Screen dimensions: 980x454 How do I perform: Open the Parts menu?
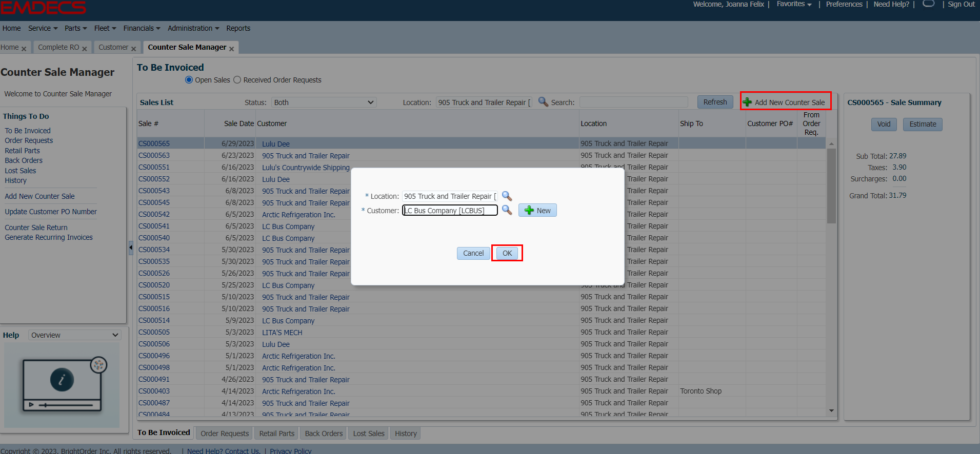(x=76, y=28)
